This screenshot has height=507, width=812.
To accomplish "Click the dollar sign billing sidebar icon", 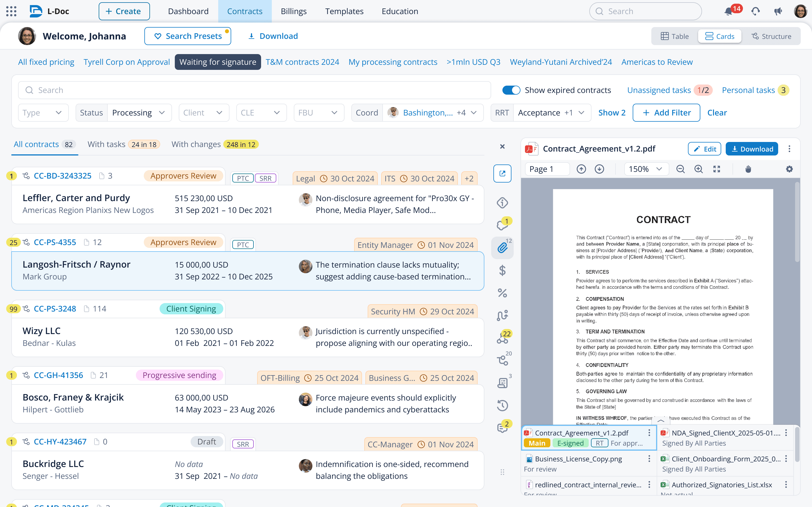I will coord(502,270).
